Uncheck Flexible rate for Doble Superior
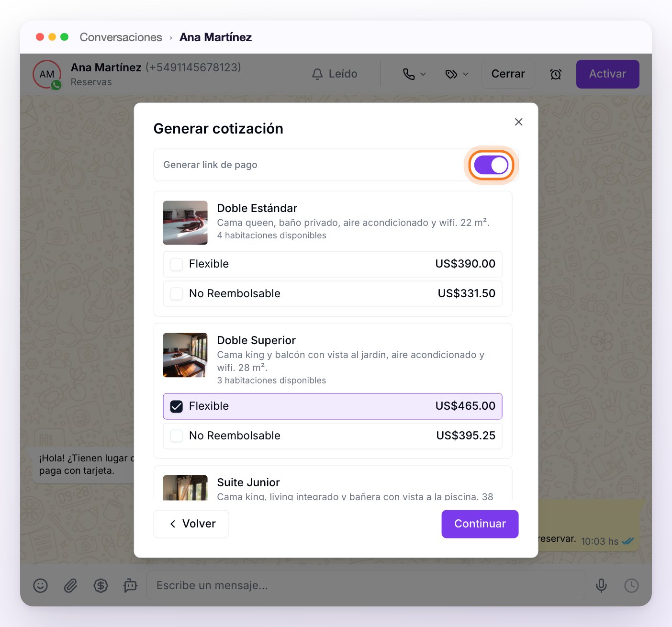Screen dimensions: 672x627 [177, 406]
